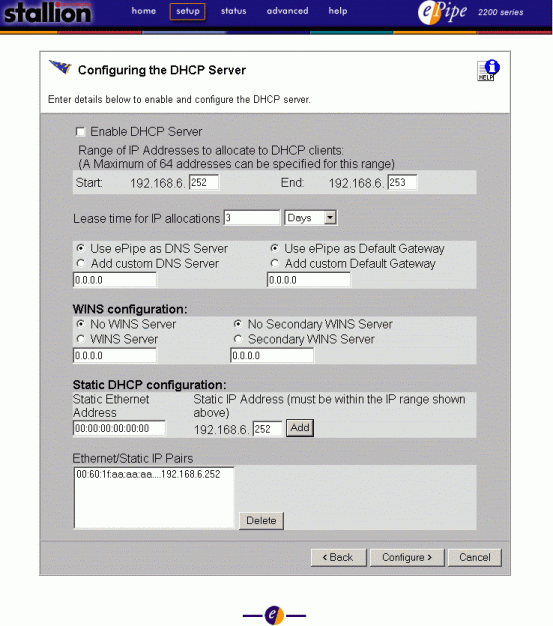Click the arrow icon beside the page title

(60, 67)
